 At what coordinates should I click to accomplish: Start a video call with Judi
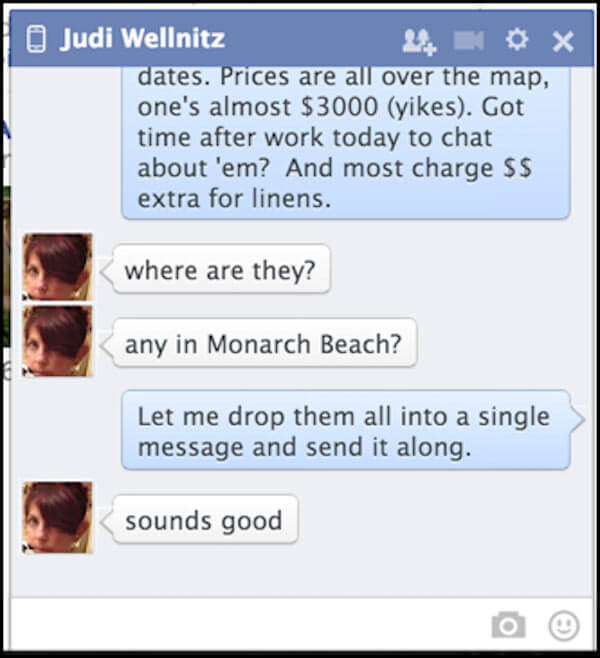pyautogui.click(x=469, y=41)
